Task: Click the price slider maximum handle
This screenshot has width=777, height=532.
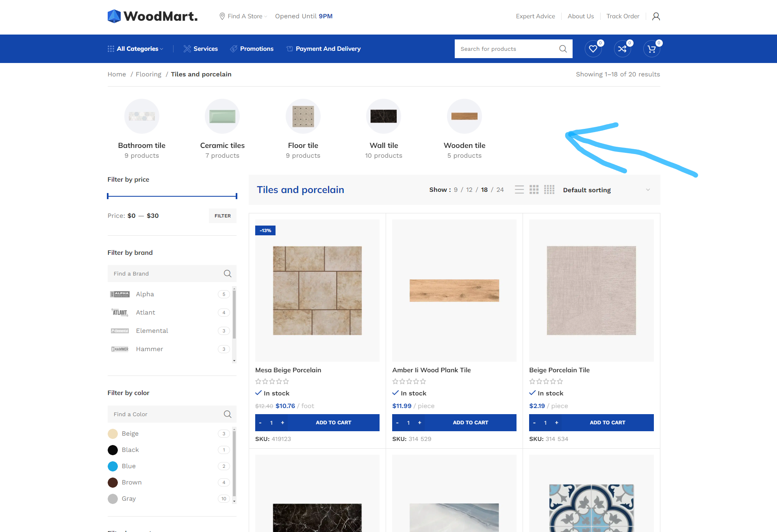Action: click(236, 196)
